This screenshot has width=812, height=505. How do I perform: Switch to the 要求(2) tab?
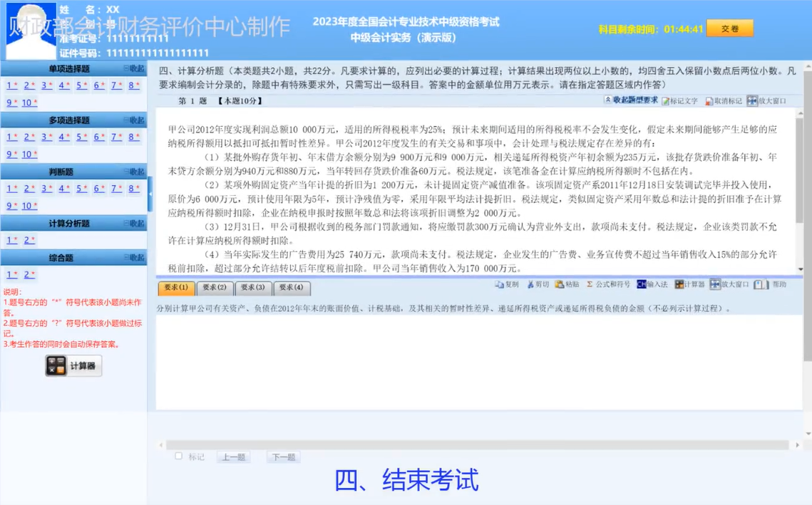click(x=215, y=288)
